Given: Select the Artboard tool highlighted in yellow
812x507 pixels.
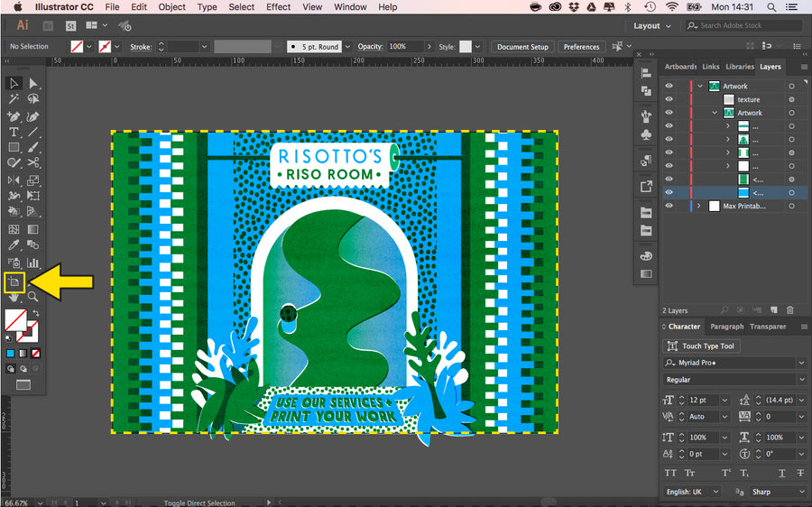Looking at the screenshot, I should [14, 281].
